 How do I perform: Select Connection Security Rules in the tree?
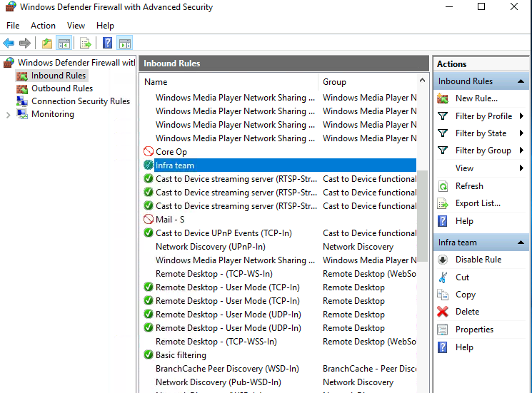click(x=81, y=101)
